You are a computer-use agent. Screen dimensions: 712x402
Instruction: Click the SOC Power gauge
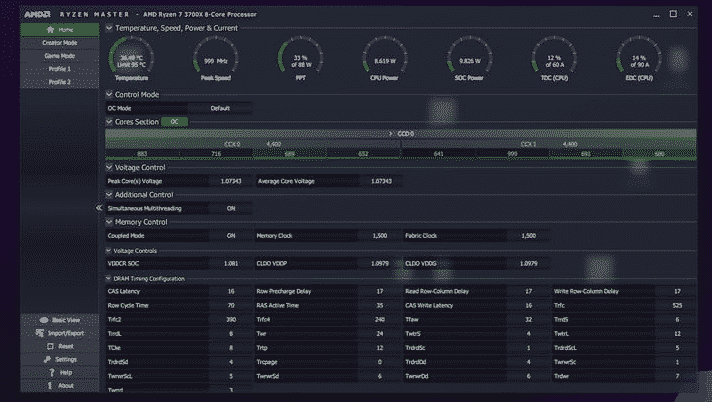click(470, 60)
